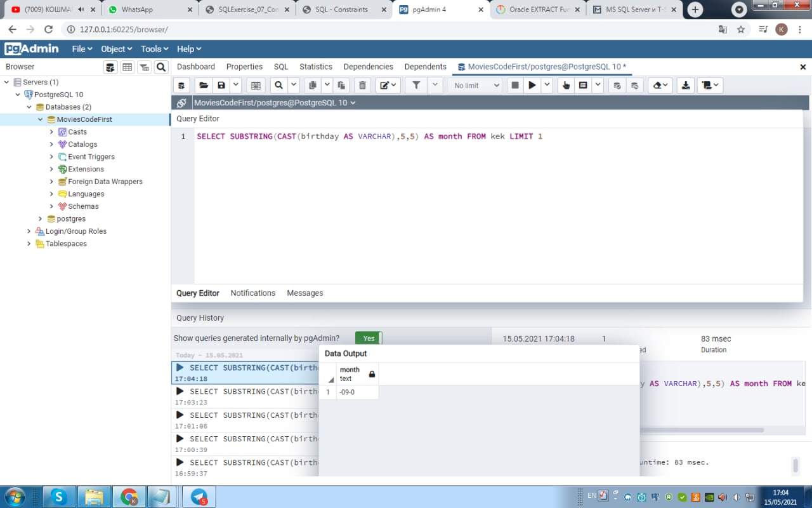The image size is (812, 508).
Task: Collapse the MoviesCodeFirst database node
Action: coord(40,119)
